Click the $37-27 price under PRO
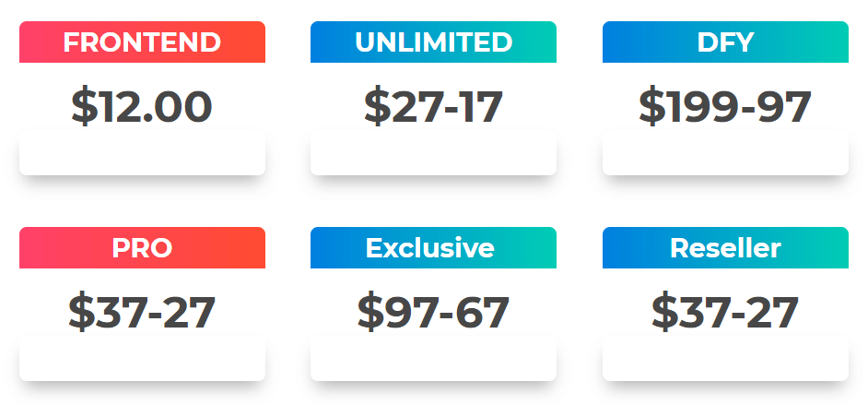Image resolution: width=868 pixels, height=405 pixels. click(x=142, y=313)
